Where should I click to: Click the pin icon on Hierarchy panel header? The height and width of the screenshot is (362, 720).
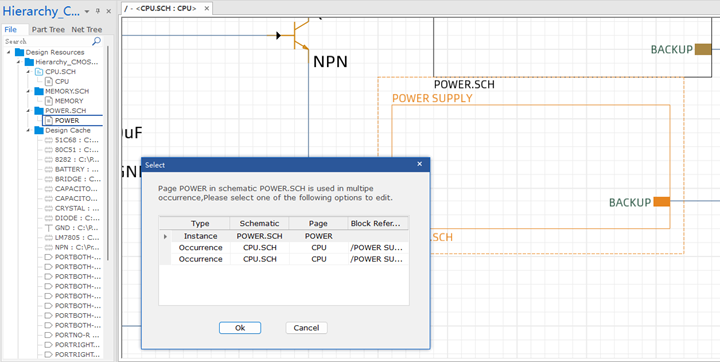[98, 11]
